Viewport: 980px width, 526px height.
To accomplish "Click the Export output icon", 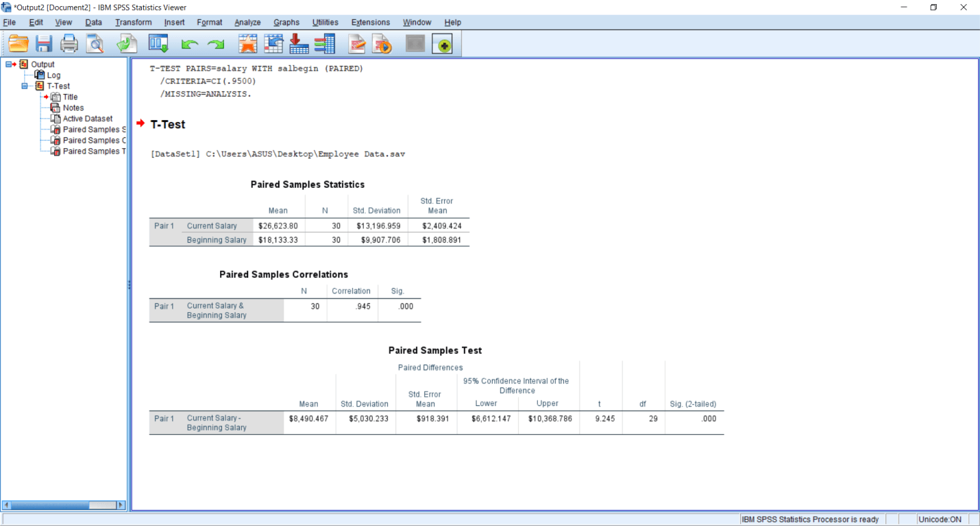I will 127,45.
